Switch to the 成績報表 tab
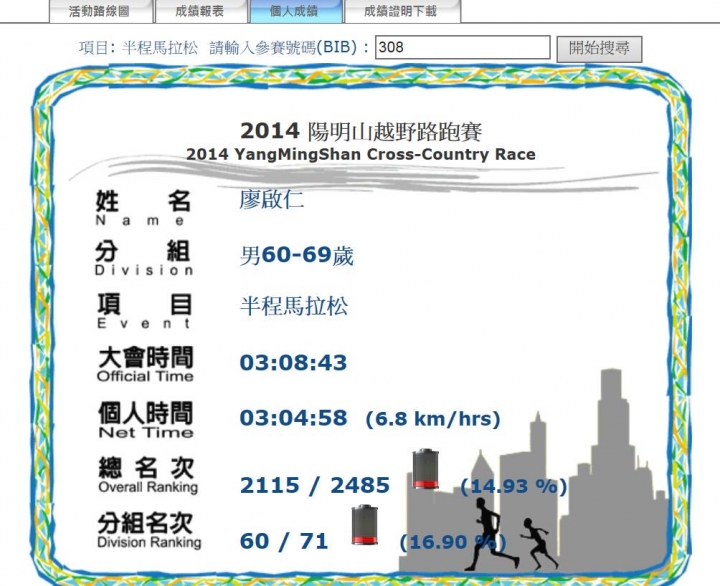720x586 pixels. pyautogui.click(x=201, y=11)
